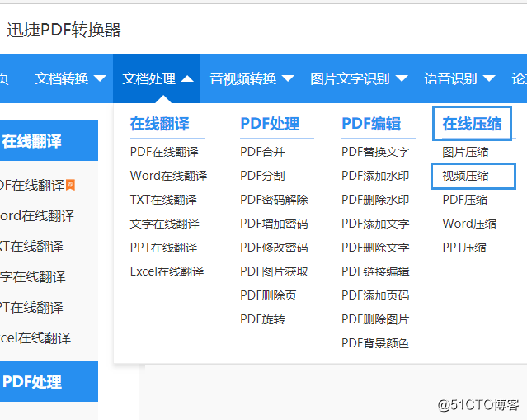This screenshot has width=527, height=420.
Task: Click the orange badge beside sidebar PDF在线翻译
Action: pos(70,185)
